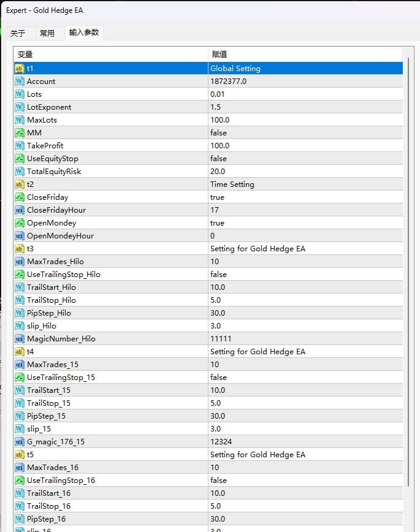Toggle the CloseFriday true value
420x532 pixels.
point(217,197)
